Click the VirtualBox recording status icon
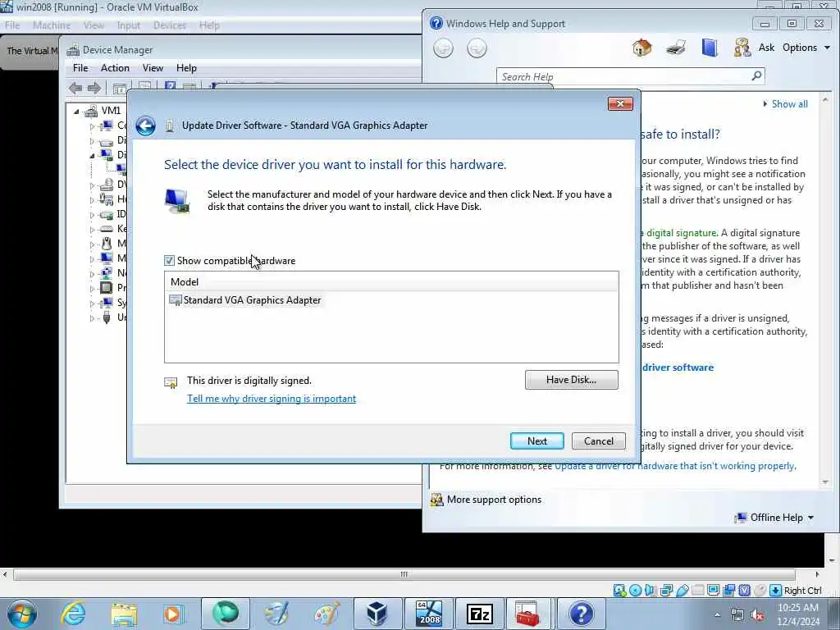Screen dimensions: 840x630 click(x=728, y=591)
